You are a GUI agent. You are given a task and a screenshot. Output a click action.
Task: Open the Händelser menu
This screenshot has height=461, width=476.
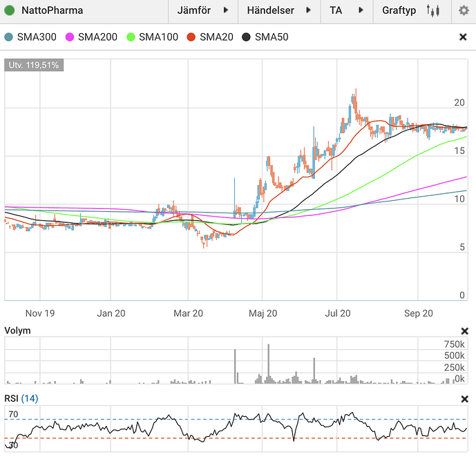(x=279, y=11)
